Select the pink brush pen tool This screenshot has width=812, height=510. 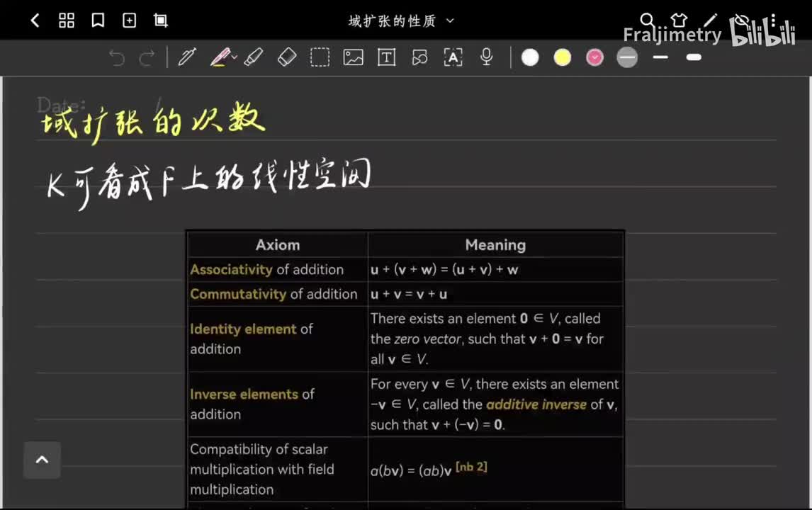[x=220, y=57]
